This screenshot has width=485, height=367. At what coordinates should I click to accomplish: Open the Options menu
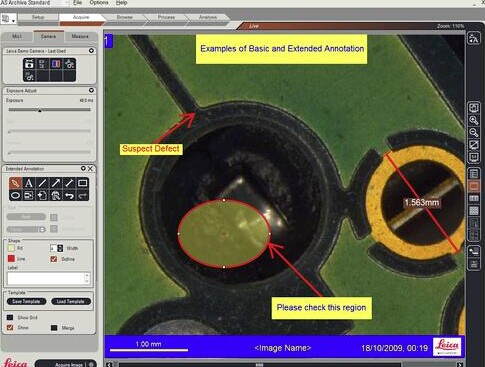[99, 3]
